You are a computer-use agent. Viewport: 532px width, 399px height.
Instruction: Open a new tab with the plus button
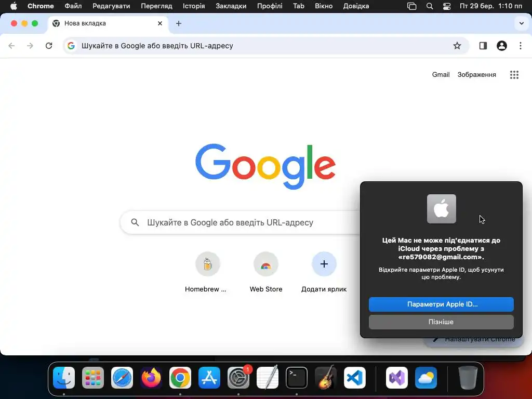(x=179, y=23)
